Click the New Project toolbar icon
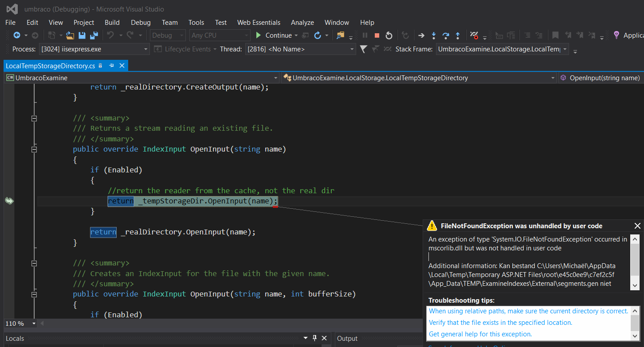 51,35
